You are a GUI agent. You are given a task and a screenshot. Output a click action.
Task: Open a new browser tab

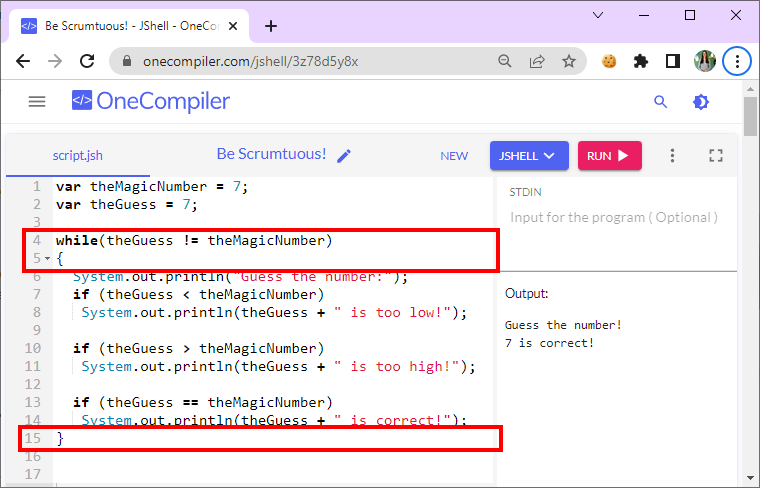coord(270,26)
